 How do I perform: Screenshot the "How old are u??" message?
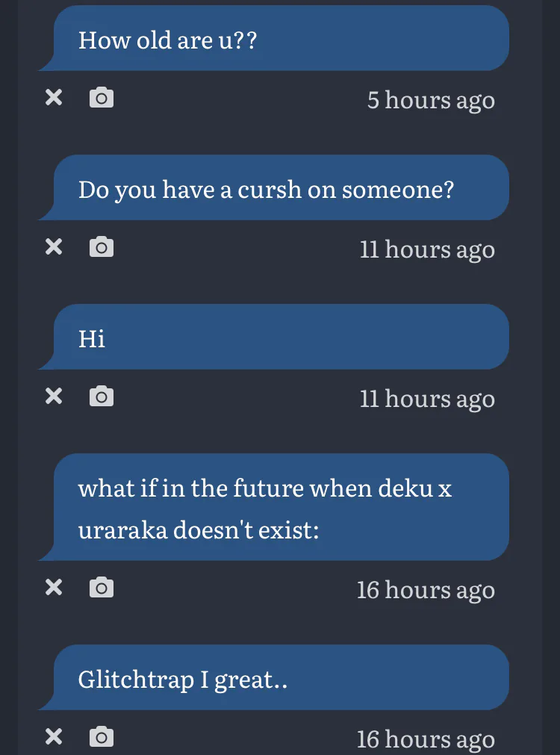[102, 97]
